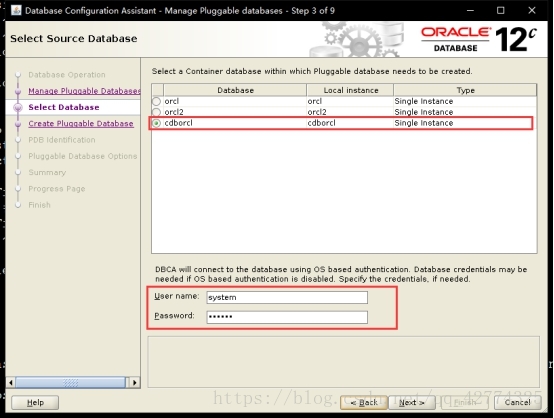Viewport: 554px width, 418px height.
Task: Click the Database Operation step label
Action: (x=67, y=75)
